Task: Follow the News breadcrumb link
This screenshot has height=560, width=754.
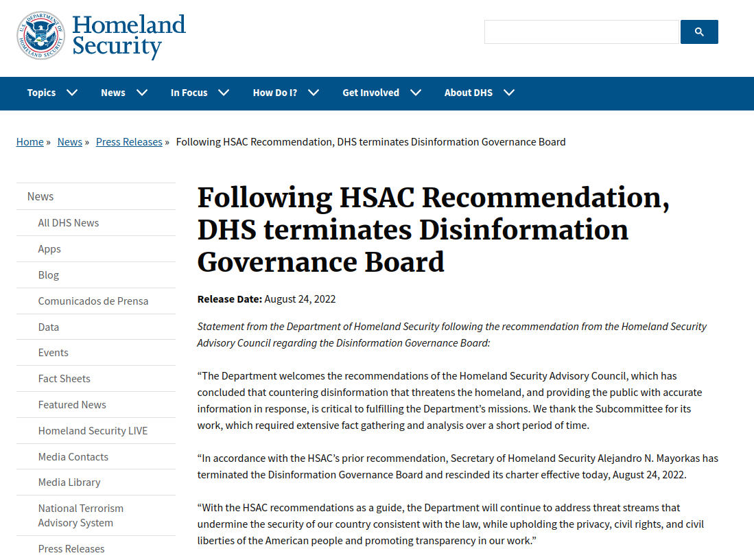Action: click(x=70, y=142)
